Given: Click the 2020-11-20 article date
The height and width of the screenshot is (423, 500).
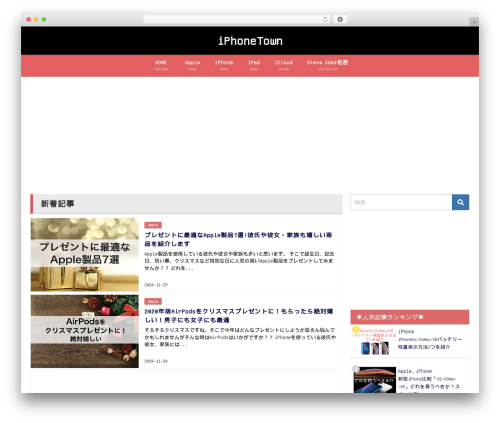Looking at the screenshot, I should 156,361.
